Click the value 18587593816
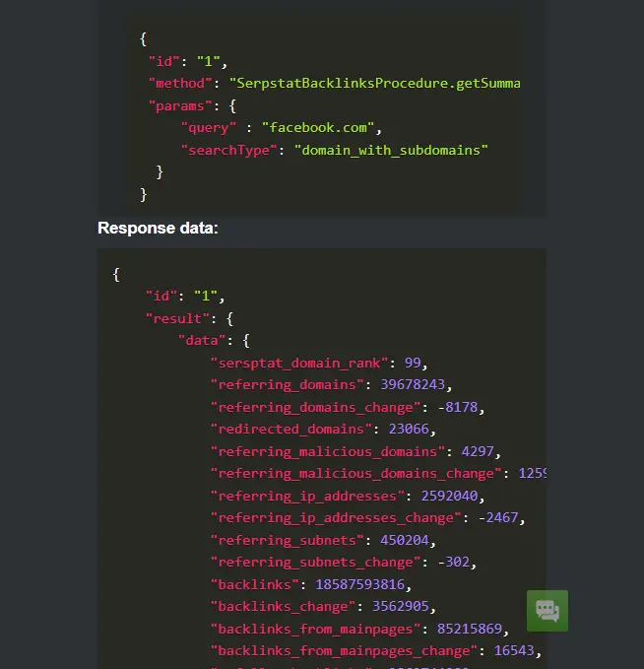 (359, 584)
